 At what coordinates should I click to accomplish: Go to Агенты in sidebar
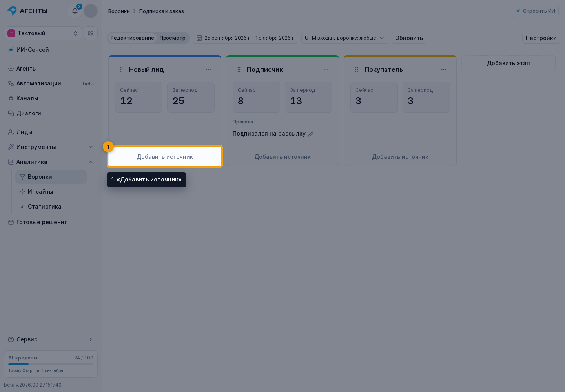click(51, 69)
